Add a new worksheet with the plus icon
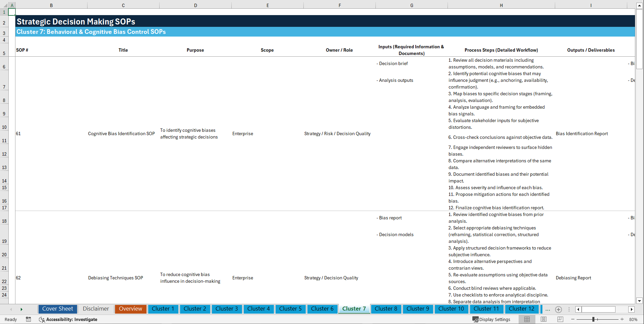644x324 pixels. [x=558, y=309]
